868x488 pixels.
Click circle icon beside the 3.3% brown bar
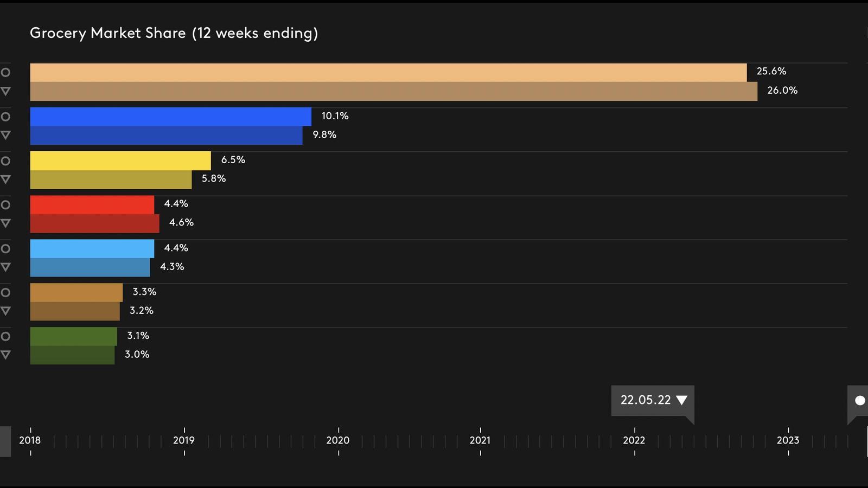pyautogui.click(x=5, y=293)
